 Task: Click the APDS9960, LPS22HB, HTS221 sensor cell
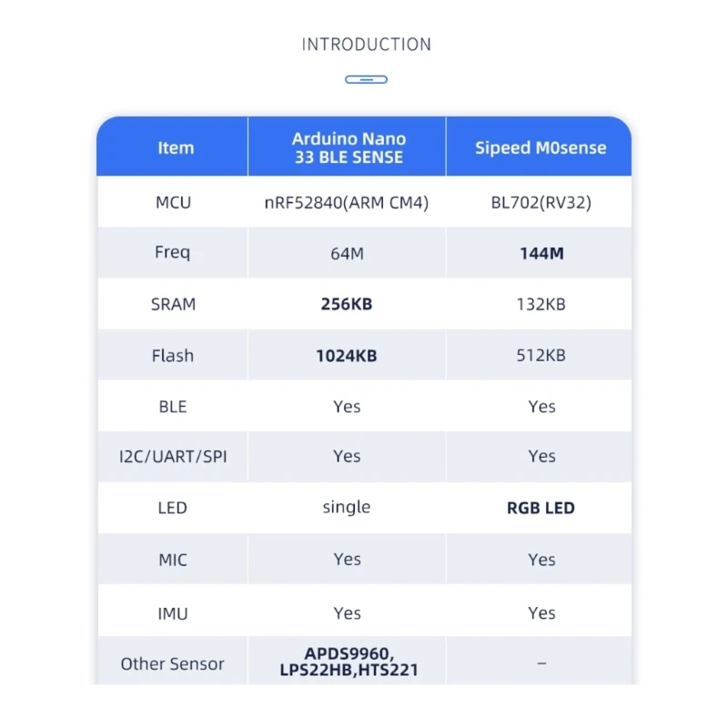(x=349, y=662)
